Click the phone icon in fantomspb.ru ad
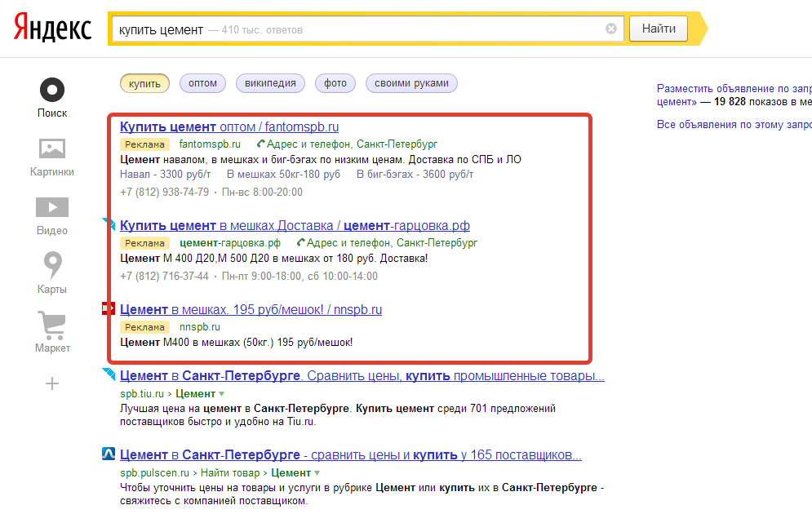812x514 pixels. (x=261, y=144)
